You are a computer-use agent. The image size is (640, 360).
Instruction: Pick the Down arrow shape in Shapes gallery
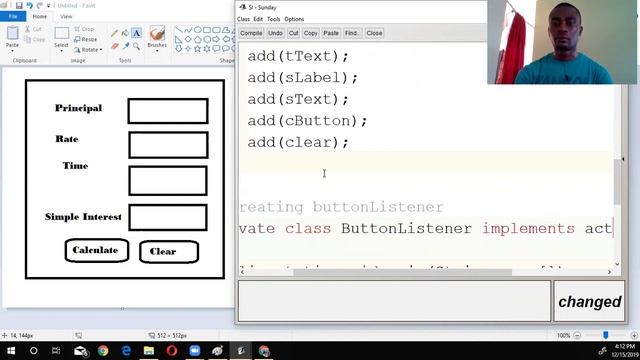[178, 49]
